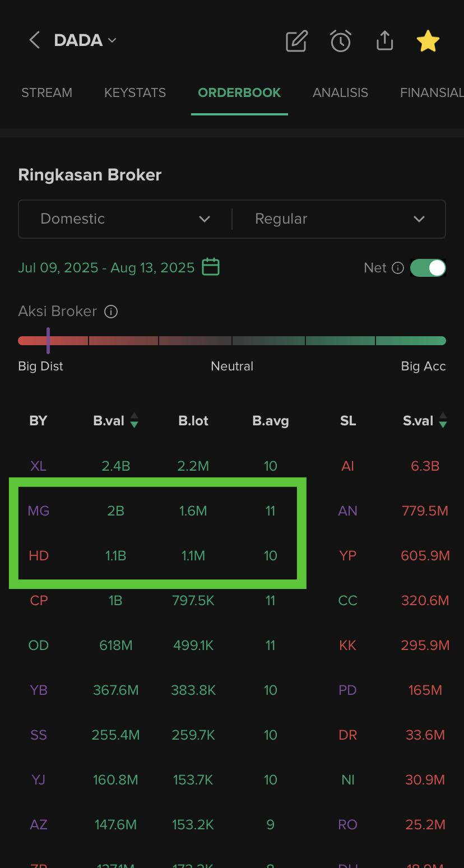Viewport: 464px width, 868px height.
Task: Switch to the KEYSTATS tab
Action: point(135,92)
